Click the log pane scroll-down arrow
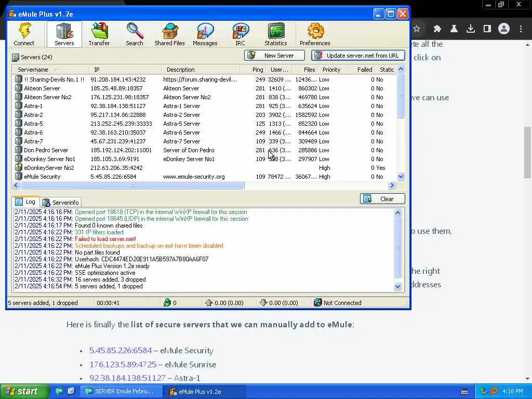532x399 pixels. tap(398, 287)
